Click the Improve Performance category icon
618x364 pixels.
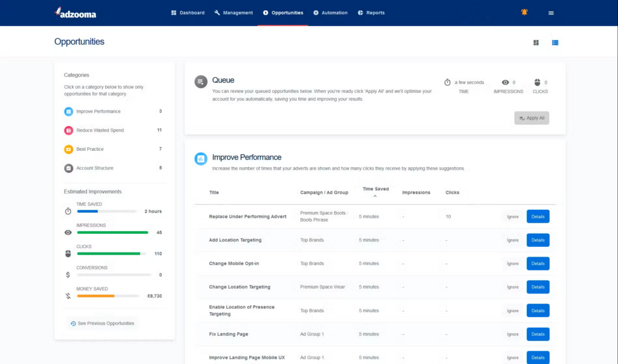68,111
